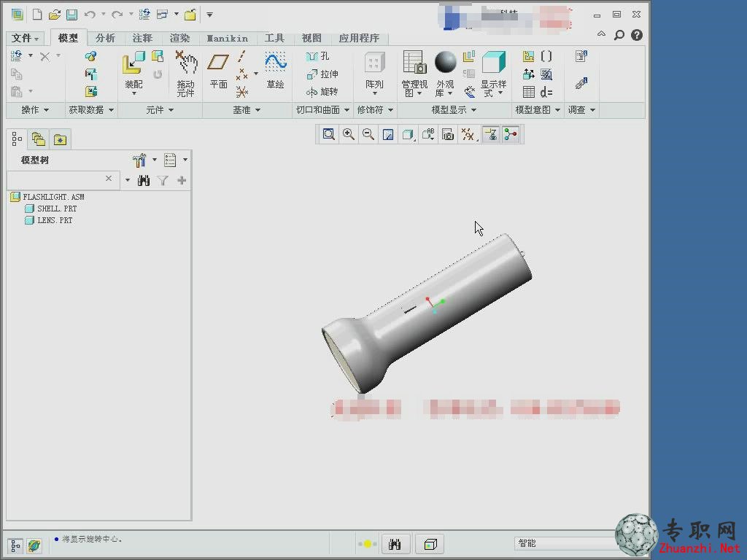This screenshot has width=747, height=560.
Task: Click the Refit zoom icon in graphics toolbar
Action: tap(328, 134)
